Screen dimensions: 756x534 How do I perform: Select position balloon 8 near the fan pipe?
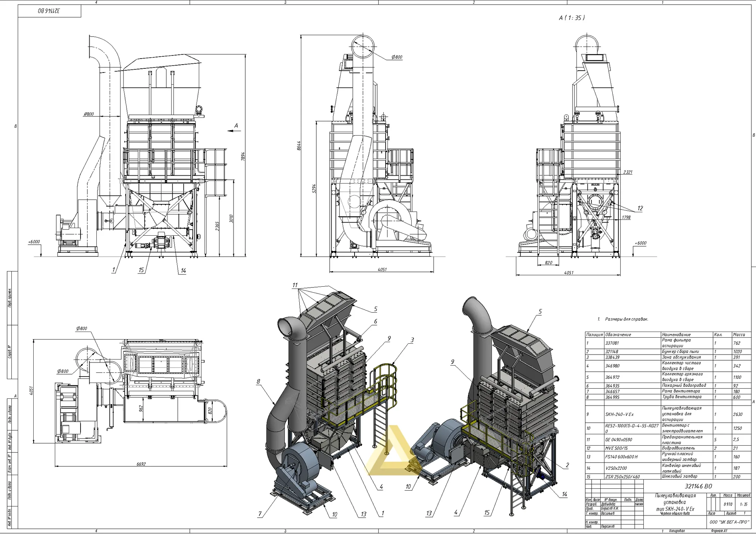click(258, 381)
